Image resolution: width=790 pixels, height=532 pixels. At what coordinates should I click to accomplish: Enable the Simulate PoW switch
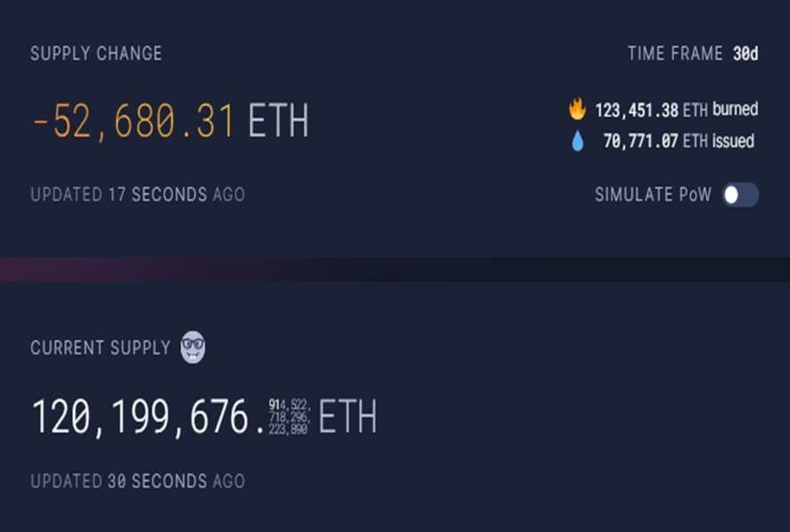(740, 195)
